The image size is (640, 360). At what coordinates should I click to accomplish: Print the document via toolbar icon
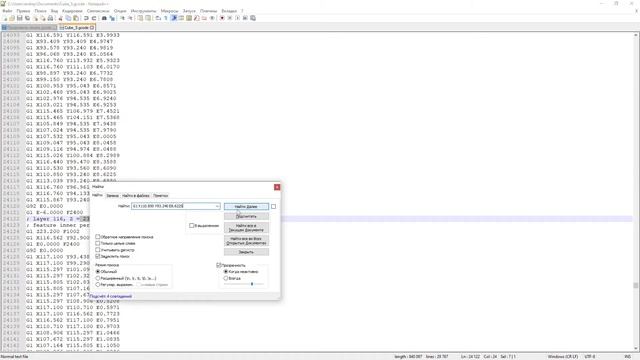click(50, 18)
